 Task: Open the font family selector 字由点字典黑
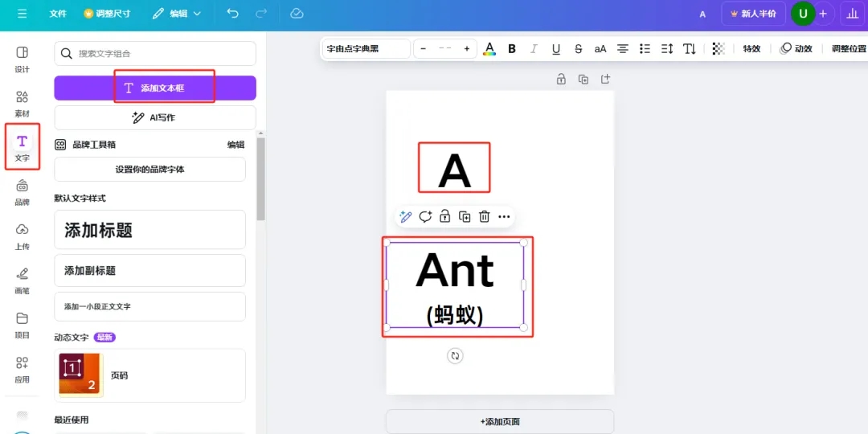[x=366, y=49]
